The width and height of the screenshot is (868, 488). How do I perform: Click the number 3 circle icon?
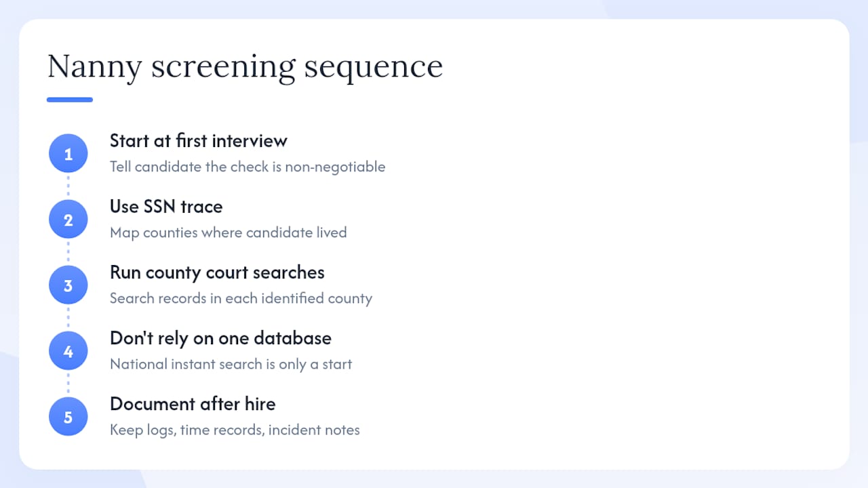click(68, 285)
